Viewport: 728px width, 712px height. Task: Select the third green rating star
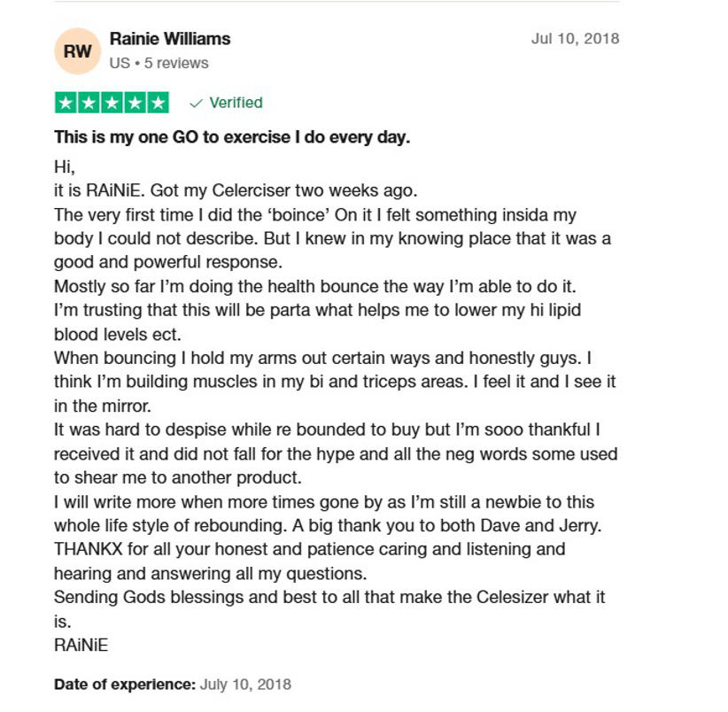tap(112, 103)
